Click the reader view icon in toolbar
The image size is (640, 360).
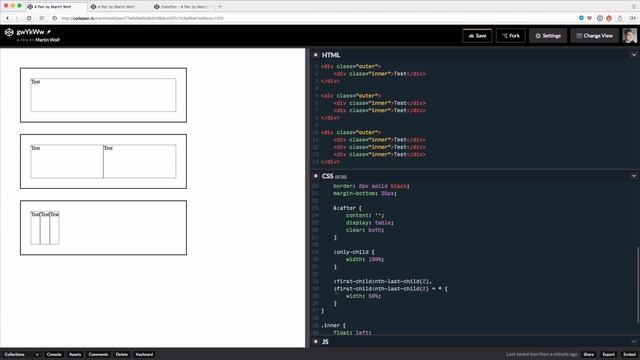point(42,18)
